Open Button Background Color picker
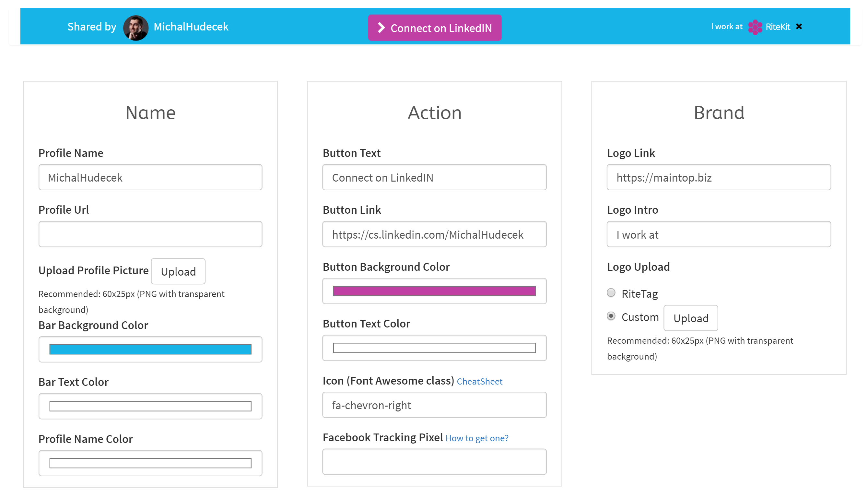Image resolution: width=868 pixels, height=499 pixels. pos(434,291)
